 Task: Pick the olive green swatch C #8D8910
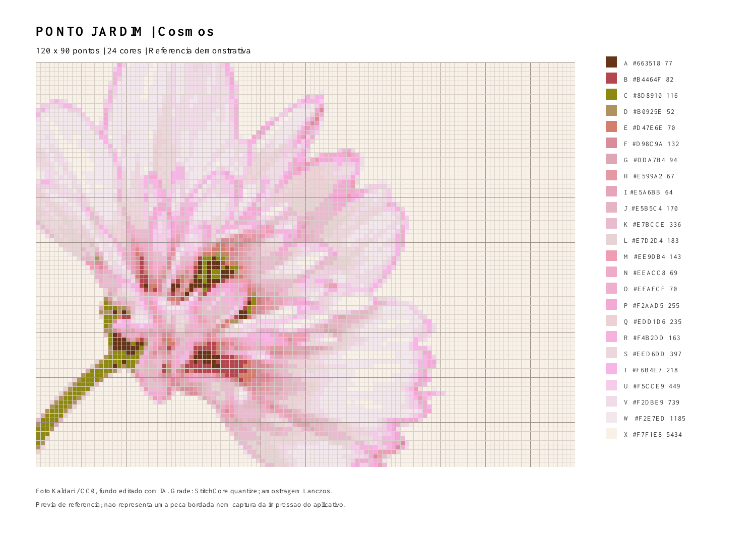click(x=611, y=94)
